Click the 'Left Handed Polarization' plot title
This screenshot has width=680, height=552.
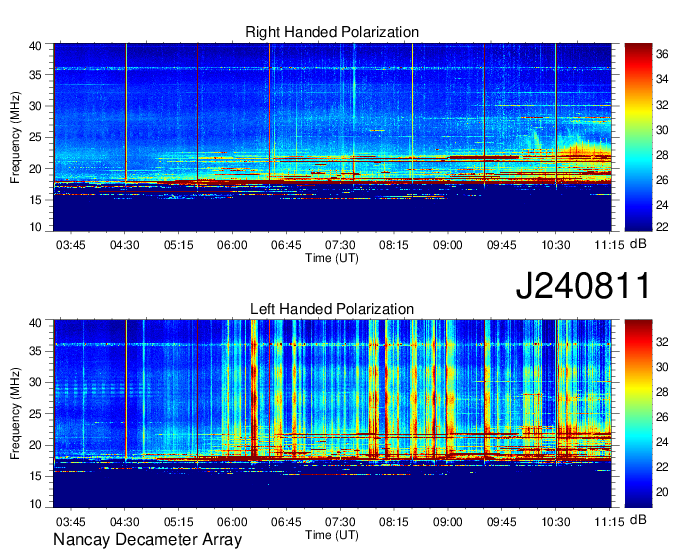332,309
